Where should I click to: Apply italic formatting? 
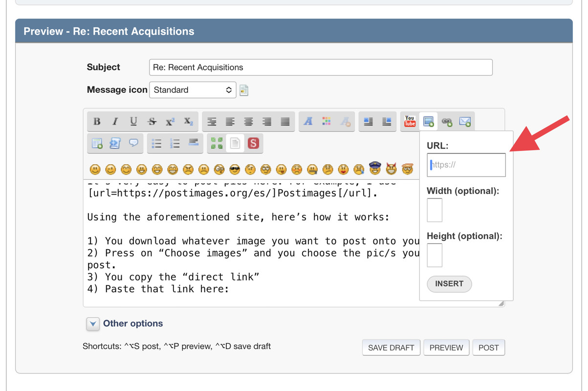(115, 122)
